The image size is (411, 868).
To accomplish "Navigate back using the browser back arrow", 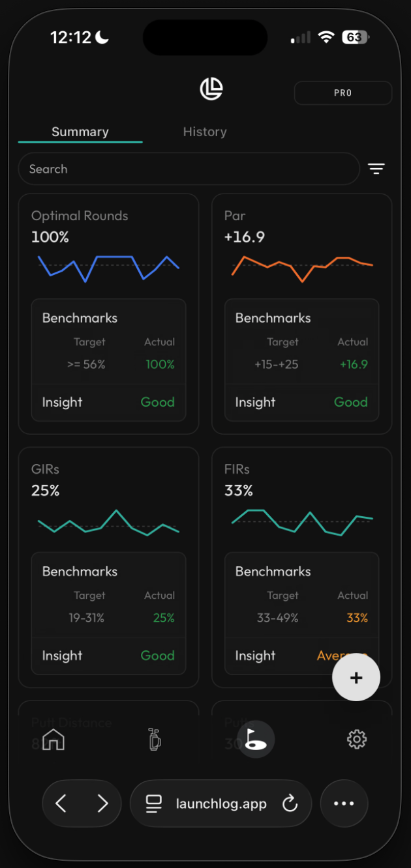I will (x=61, y=803).
